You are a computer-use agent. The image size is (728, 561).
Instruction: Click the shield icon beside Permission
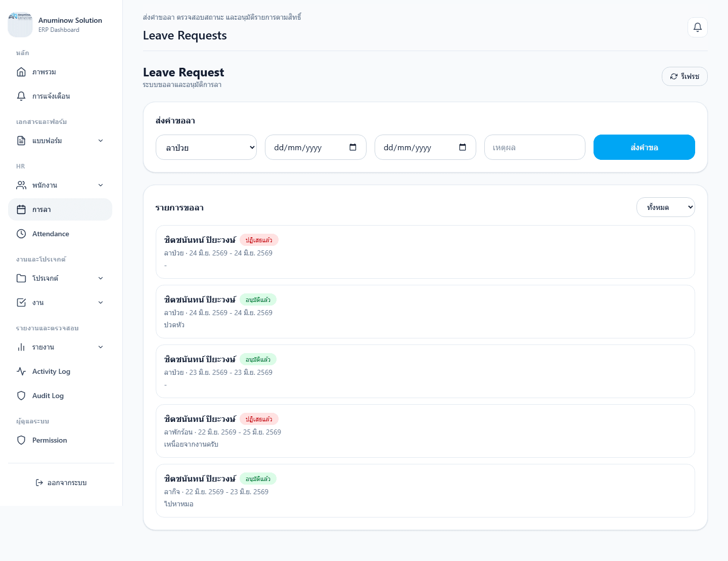tap(21, 440)
